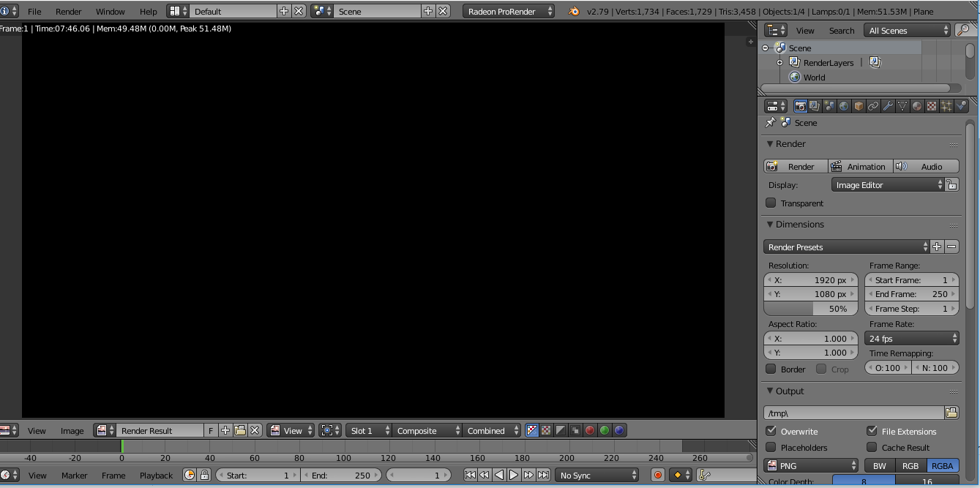The height and width of the screenshot is (488, 980).
Task: Show Color and Alpha channels icon
Action: coord(532,431)
